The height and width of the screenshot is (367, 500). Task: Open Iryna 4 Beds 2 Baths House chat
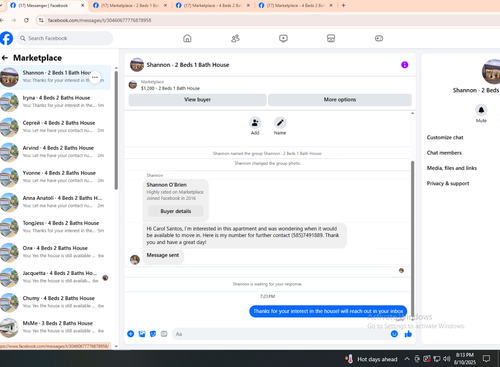tap(55, 102)
